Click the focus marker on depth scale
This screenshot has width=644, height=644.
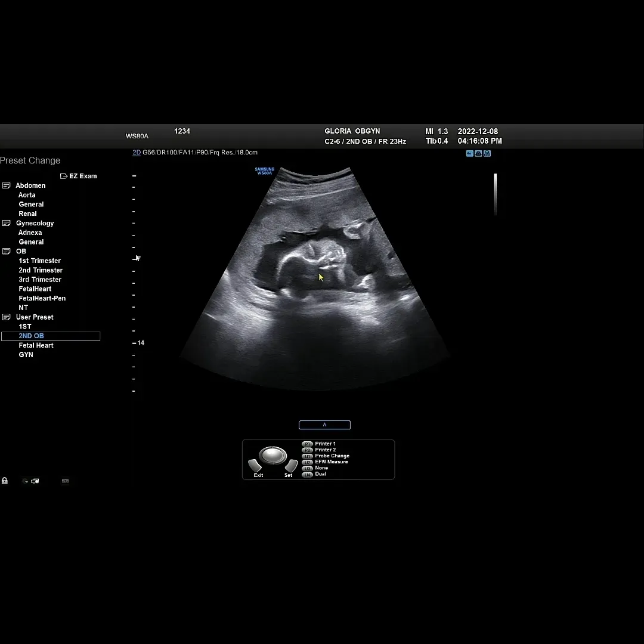[x=137, y=258]
